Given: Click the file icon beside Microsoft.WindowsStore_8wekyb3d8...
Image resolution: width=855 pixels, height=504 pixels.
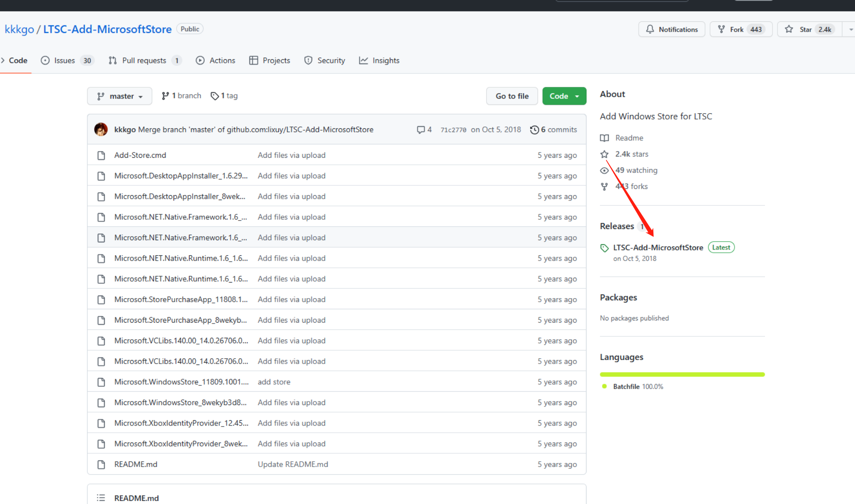Looking at the screenshot, I should coord(101,403).
